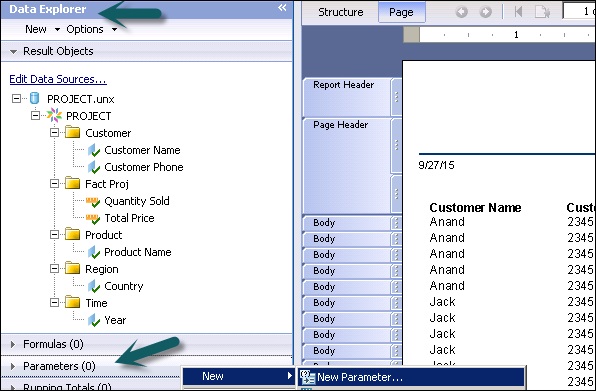Select Customer Name in the tree
596x391 pixels.
coord(142,150)
